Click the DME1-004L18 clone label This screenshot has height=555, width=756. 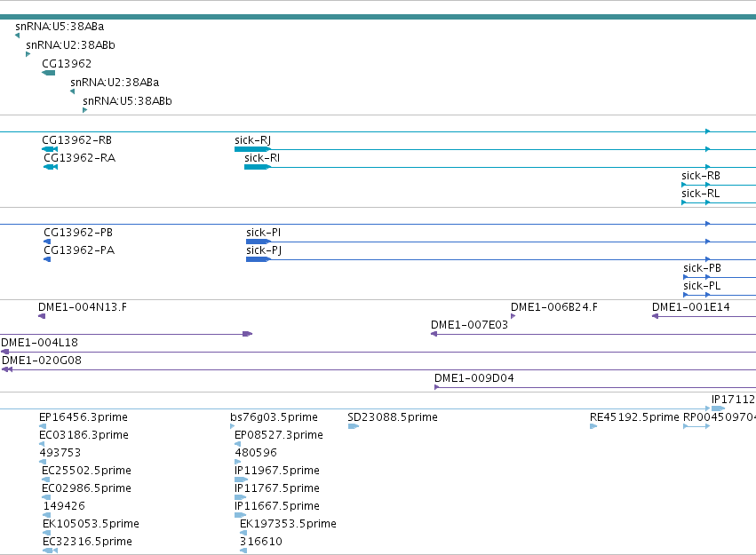tap(40, 343)
